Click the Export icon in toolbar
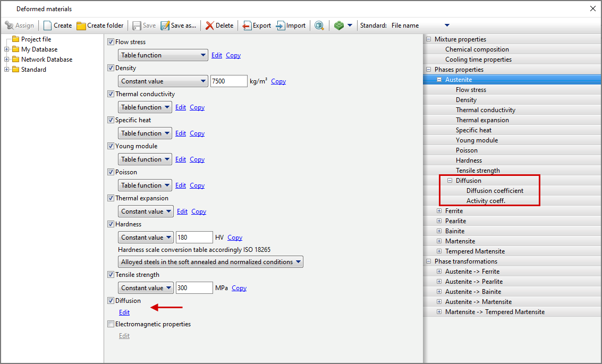This screenshot has width=602, height=364. (x=247, y=26)
